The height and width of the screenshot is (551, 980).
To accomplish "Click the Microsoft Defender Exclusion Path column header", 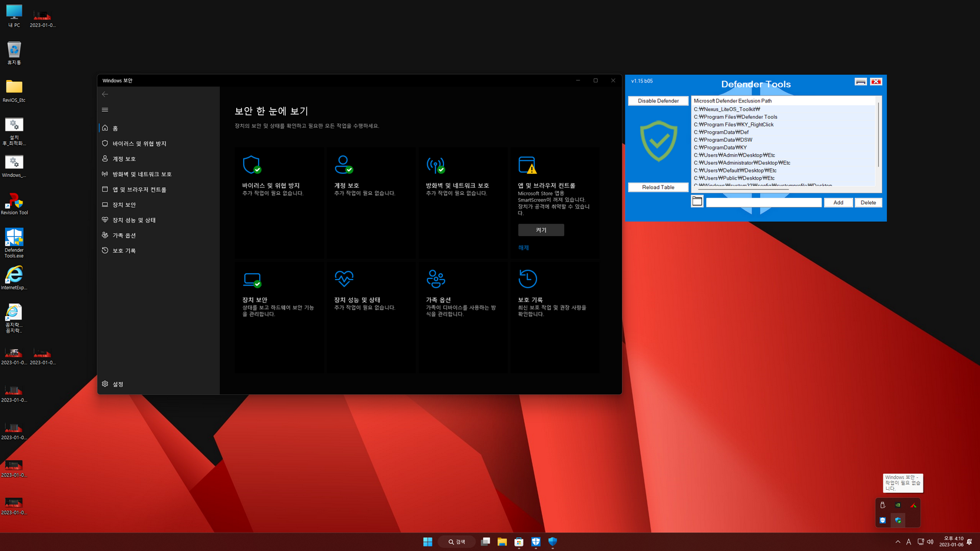I will point(783,101).
